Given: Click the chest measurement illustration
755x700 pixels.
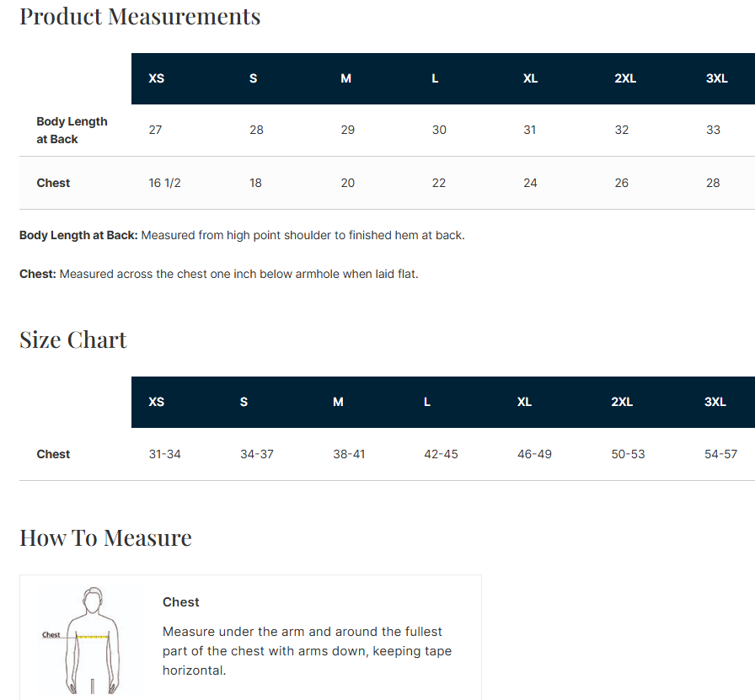Looking at the screenshot, I should (x=90, y=640).
